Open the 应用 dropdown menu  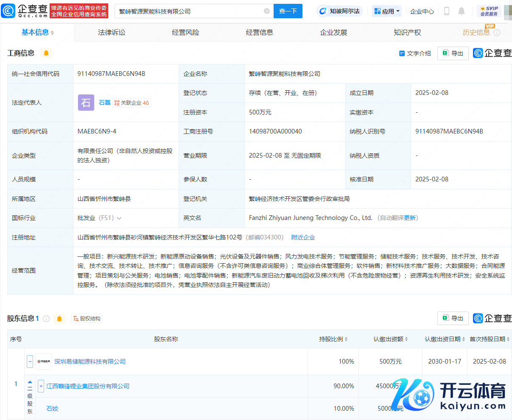[x=387, y=11]
